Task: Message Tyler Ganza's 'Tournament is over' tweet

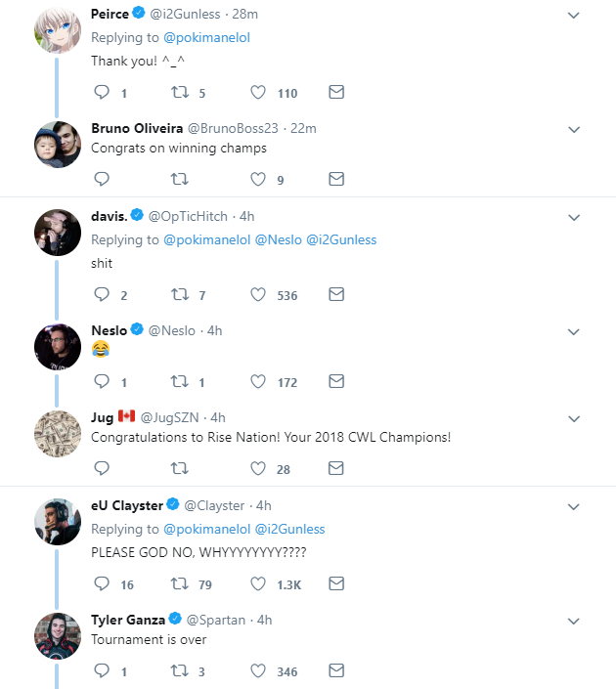Action: (335, 670)
